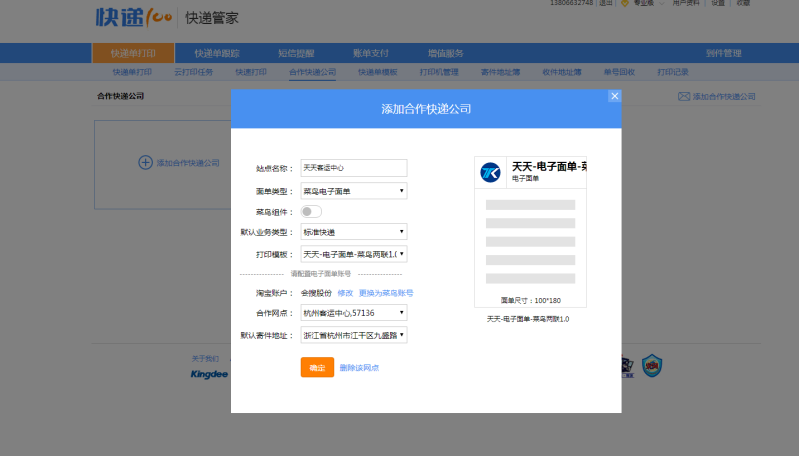Open the 默认寄件地址 dropdown
This screenshot has height=457, width=800.
354,335
